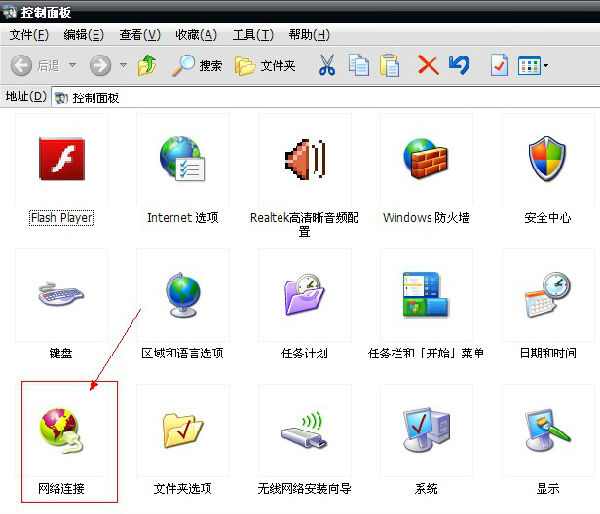Screen dimensions: 600x514
Task: Expand the forward history dropdown arrow
Action: click(123, 65)
